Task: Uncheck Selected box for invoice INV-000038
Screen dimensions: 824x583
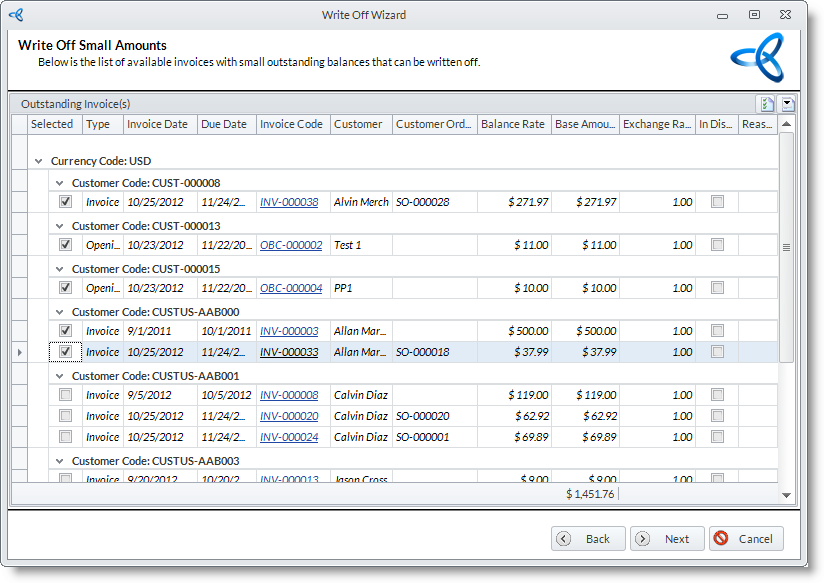Action: tap(65, 202)
